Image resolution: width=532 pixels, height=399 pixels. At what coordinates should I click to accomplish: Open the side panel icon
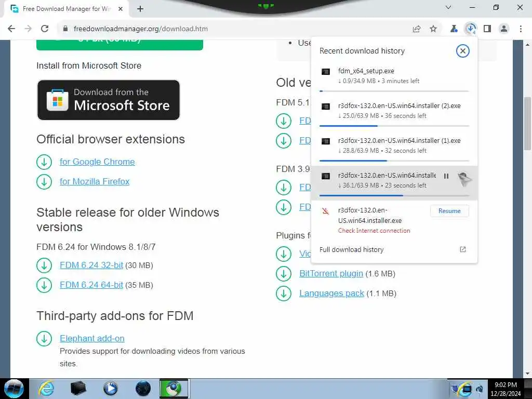pyautogui.click(x=487, y=29)
